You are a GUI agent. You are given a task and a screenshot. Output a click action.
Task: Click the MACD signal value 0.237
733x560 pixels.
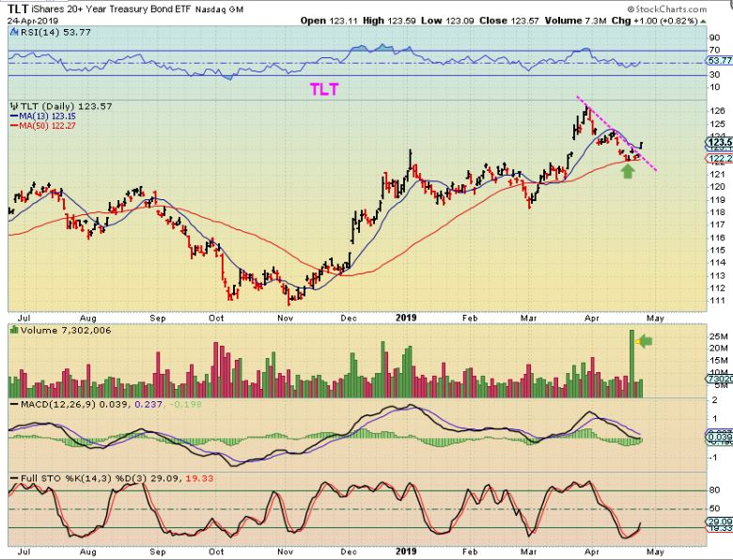coord(148,403)
